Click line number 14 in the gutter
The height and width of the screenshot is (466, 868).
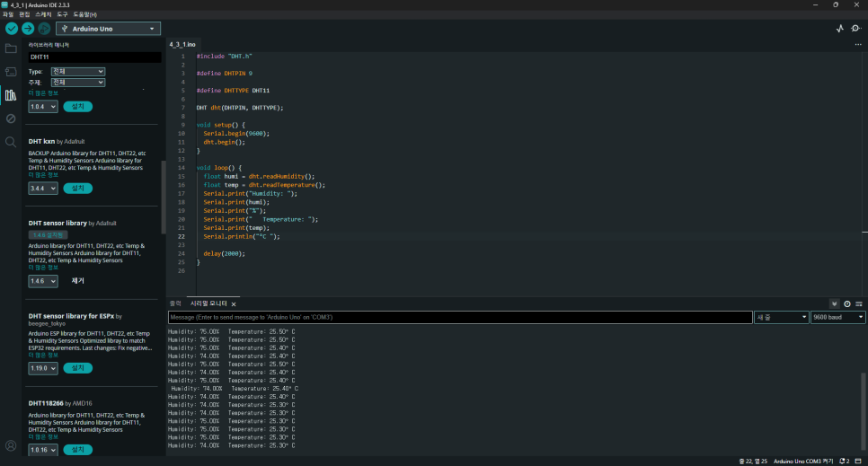click(182, 168)
